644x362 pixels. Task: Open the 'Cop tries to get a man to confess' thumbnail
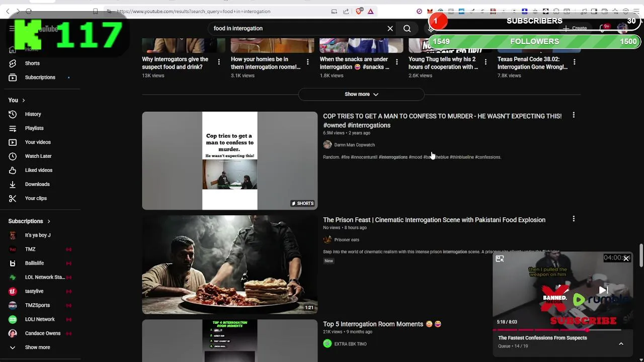tap(230, 161)
